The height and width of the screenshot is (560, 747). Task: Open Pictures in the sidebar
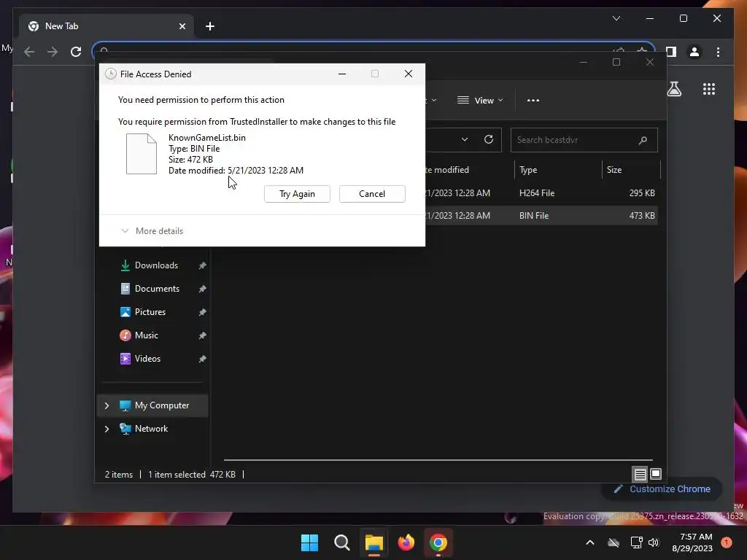click(x=150, y=312)
